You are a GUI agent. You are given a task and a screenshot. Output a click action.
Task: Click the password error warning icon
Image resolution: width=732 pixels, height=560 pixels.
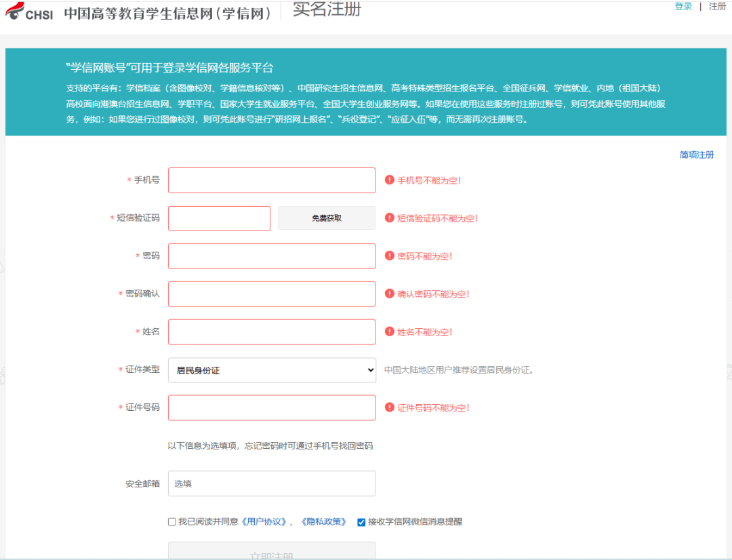[390, 256]
